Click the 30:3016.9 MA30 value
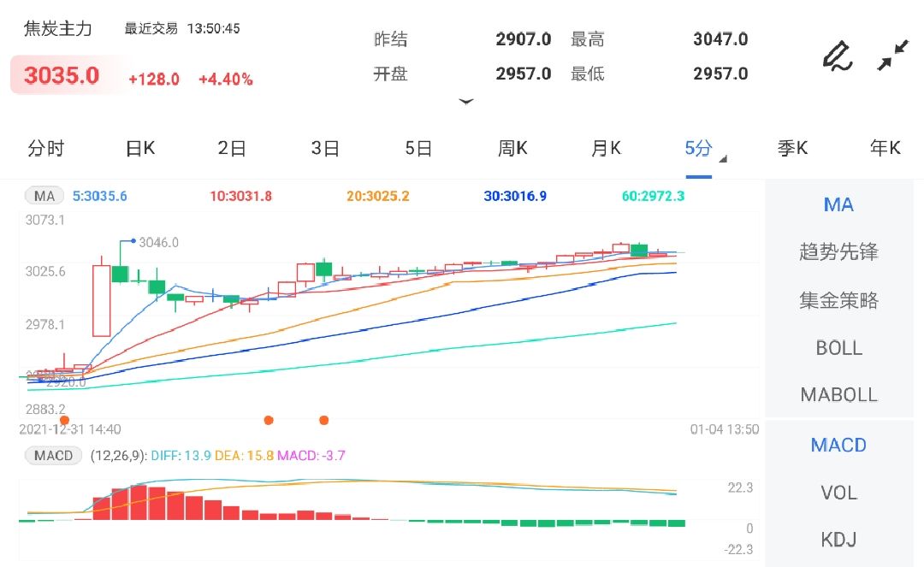Image resolution: width=924 pixels, height=567 pixels. coord(515,196)
